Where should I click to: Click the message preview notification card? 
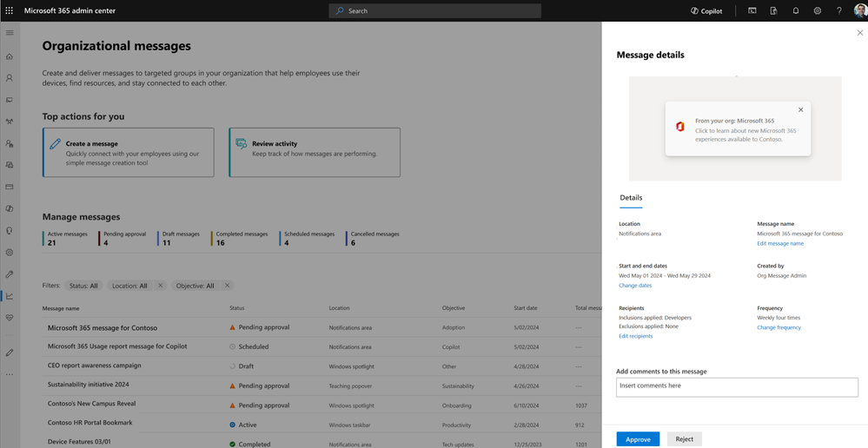[738, 128]
